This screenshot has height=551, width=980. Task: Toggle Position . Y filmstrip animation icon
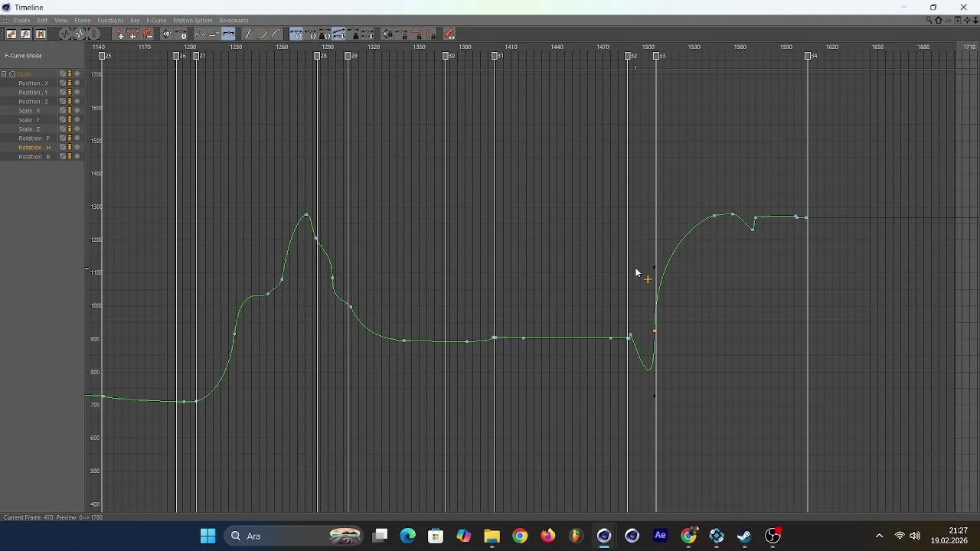[x=70, y=92]
